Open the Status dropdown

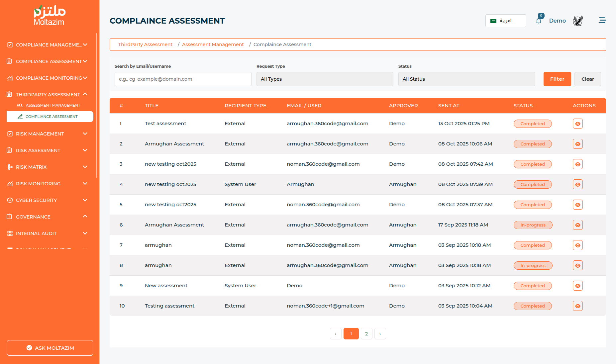(x=466, y=79)
